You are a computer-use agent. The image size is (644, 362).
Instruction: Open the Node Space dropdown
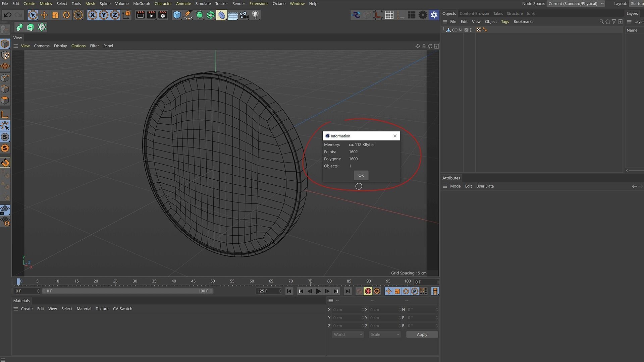576,4
